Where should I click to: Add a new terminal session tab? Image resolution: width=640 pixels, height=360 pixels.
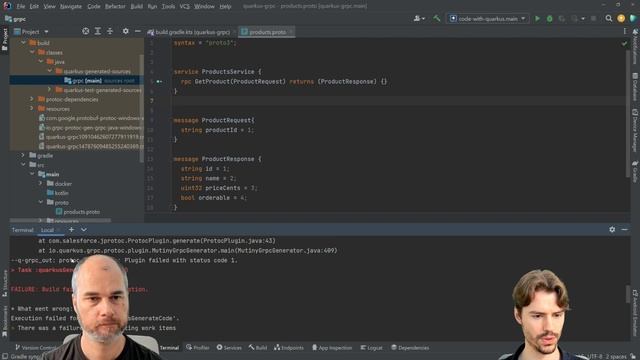click(x=71, y=229)
